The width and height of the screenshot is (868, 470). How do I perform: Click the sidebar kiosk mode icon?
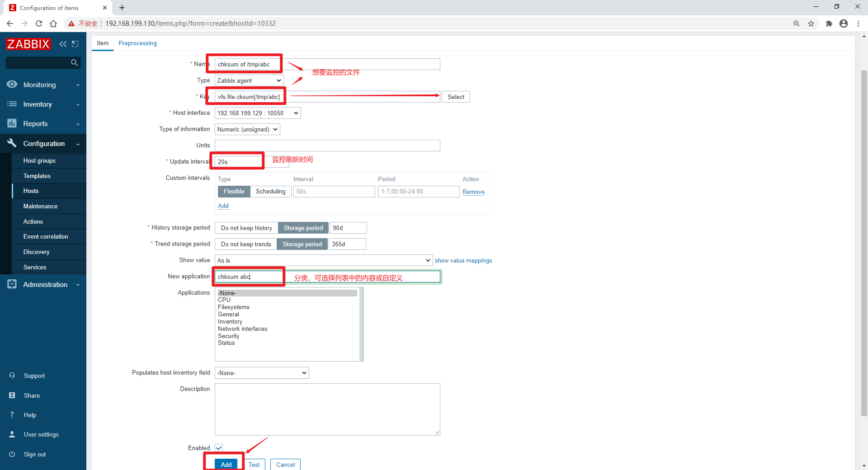click(75, 44)
